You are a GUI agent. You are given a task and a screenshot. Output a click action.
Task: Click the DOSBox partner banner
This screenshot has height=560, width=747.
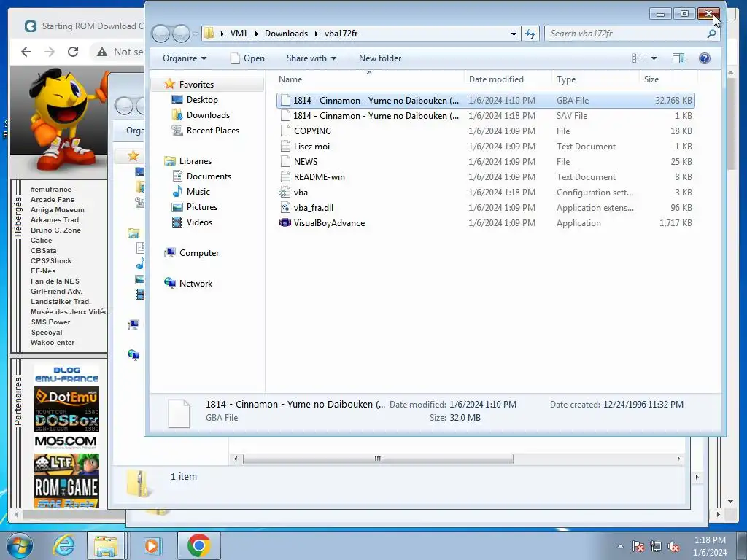point(66,419)
